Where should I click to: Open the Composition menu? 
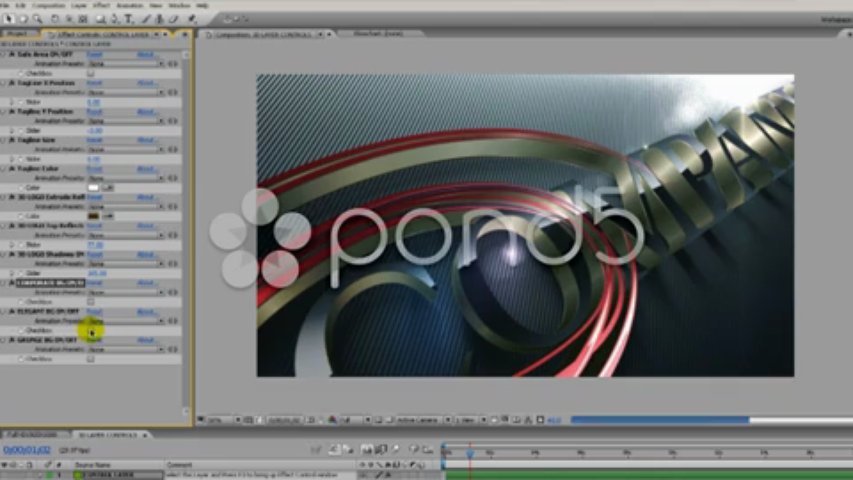tap(48, 5)
